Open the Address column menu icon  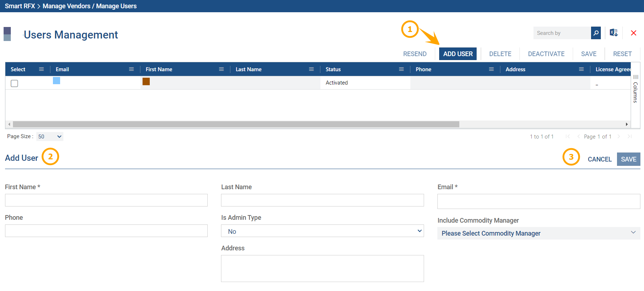pos(581,69)
